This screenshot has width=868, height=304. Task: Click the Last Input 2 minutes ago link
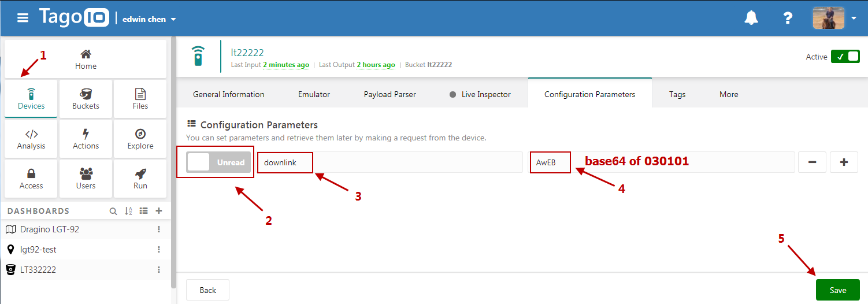[x=286, y=65]
